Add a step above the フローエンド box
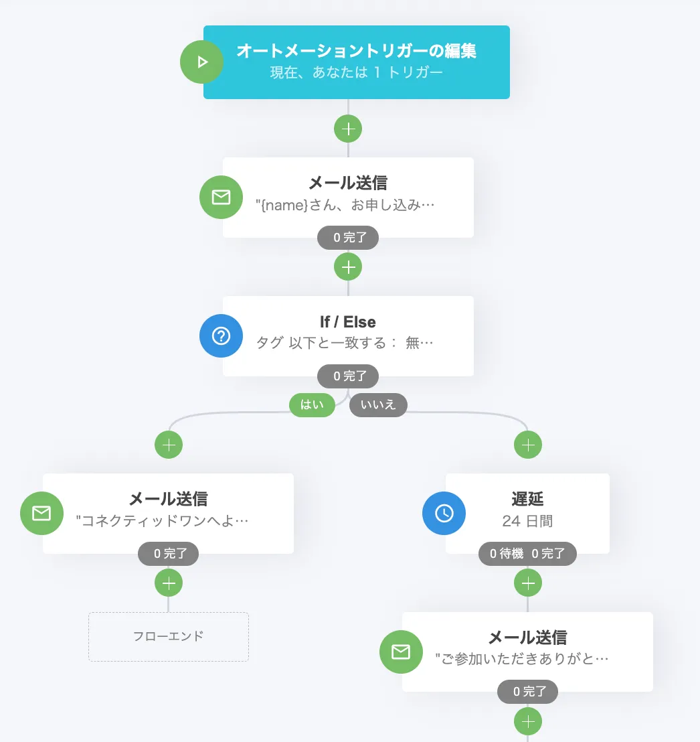The height and width of the screenshot is (742, 700). pos(169,583)
